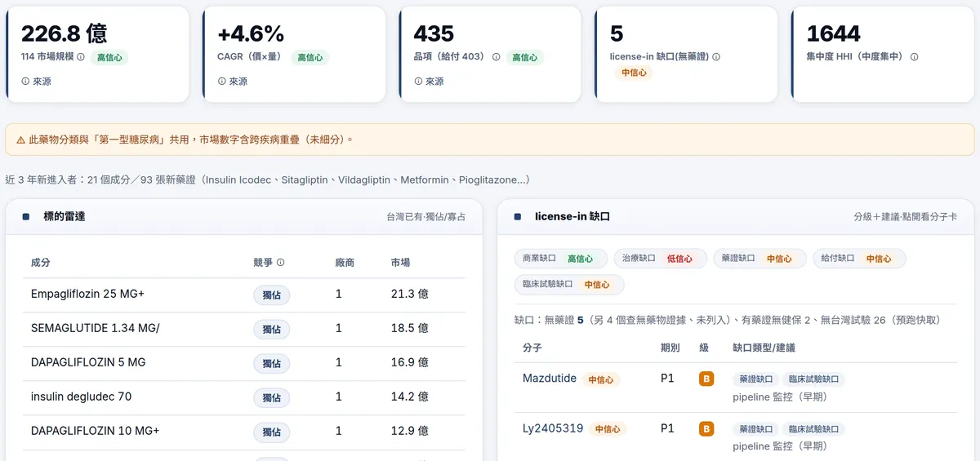This screenshot has height=461, width=980.
Task: Click the 市場 column header
Action: [401, 263]
